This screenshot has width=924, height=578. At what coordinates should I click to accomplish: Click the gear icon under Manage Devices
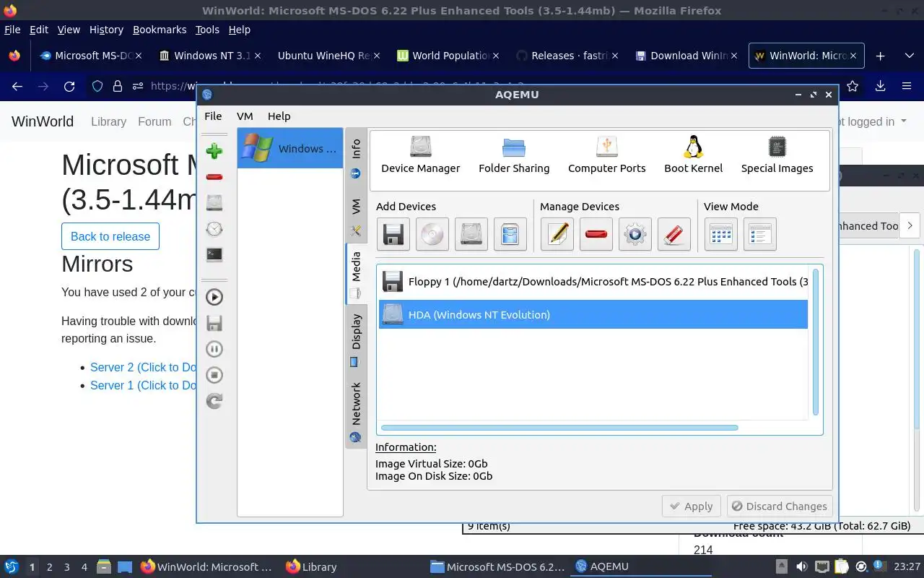pyautogui.click(x=635, y=234)
